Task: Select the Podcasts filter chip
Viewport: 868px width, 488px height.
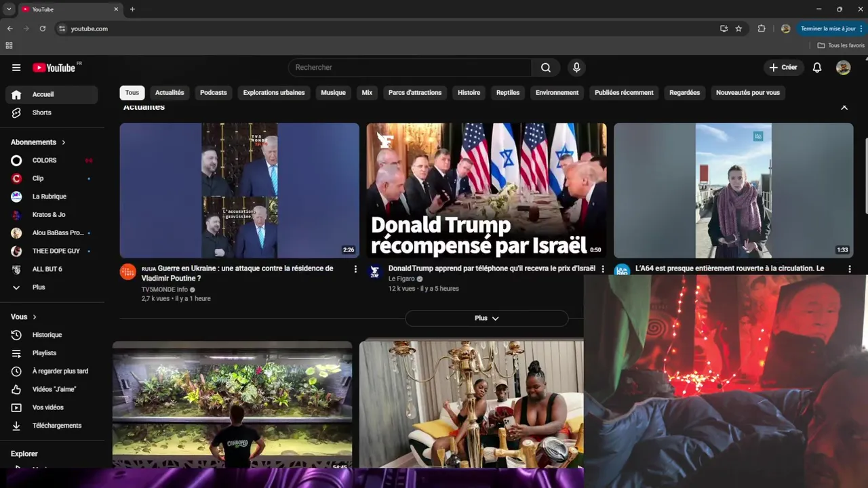Action: pos(214,93)
